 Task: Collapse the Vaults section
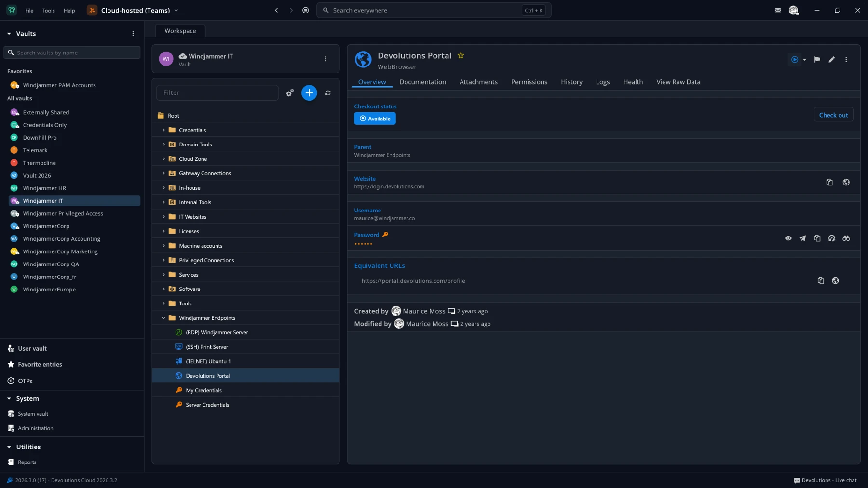[9, 34]
